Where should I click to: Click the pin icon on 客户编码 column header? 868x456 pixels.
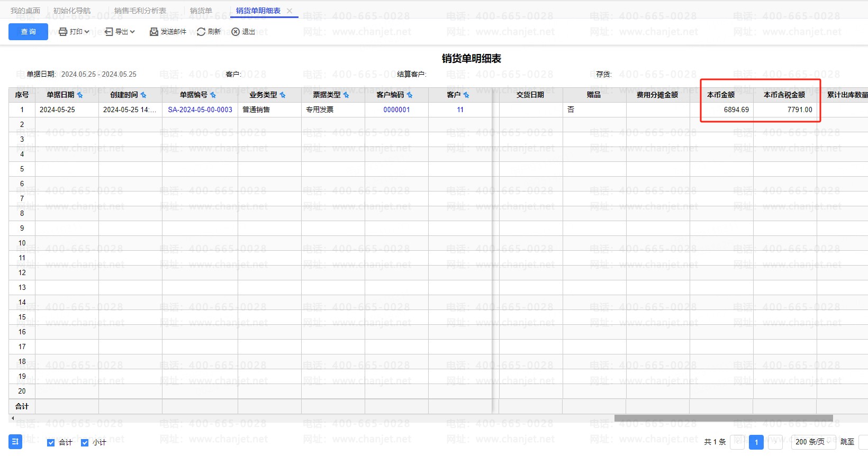410,95
